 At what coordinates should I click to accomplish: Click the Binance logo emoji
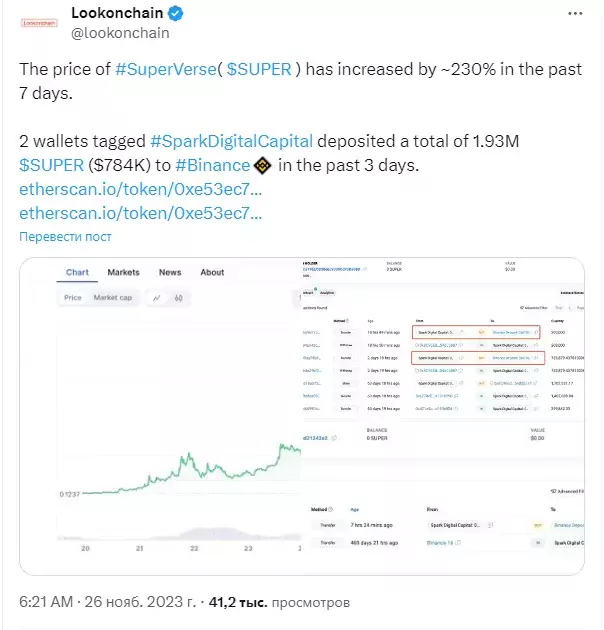[263, 165]
